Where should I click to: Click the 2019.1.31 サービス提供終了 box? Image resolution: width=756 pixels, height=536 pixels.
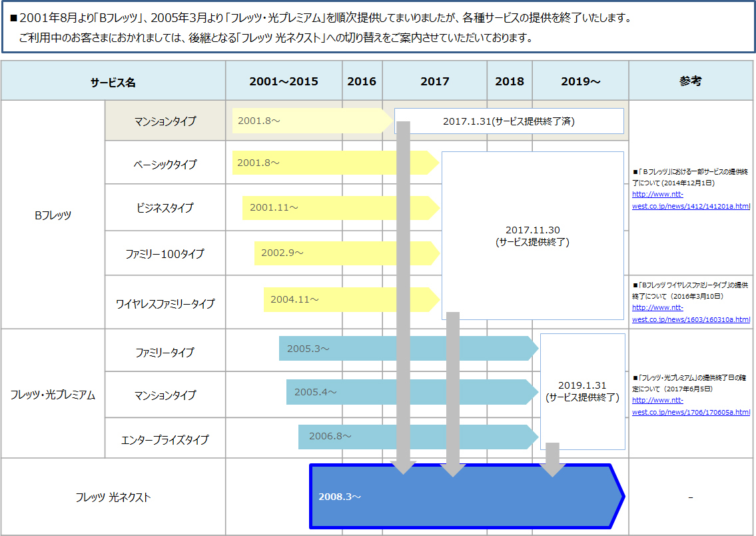pyautogui.click(x=582, y=391)
